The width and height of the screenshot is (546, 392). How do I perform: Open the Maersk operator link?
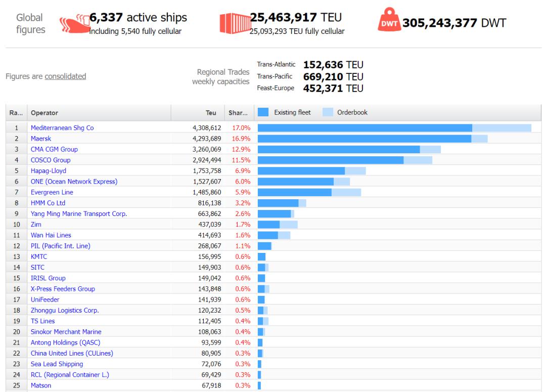point(41,139)
